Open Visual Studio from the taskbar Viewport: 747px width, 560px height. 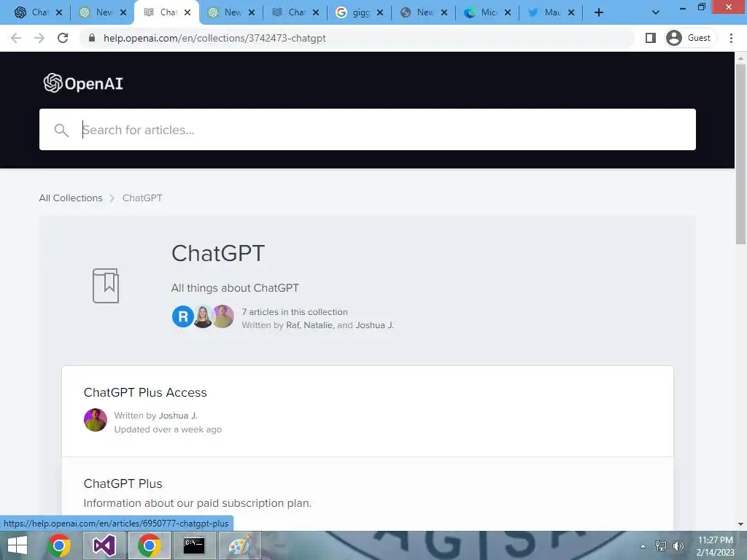[x=104, y=545]
